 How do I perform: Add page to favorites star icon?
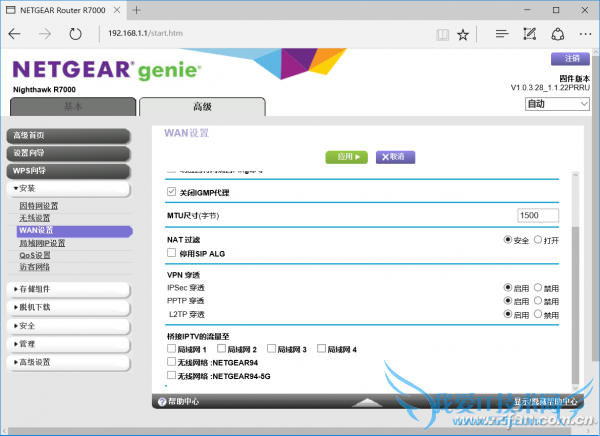pyautogui.click(x=463, y=35)
